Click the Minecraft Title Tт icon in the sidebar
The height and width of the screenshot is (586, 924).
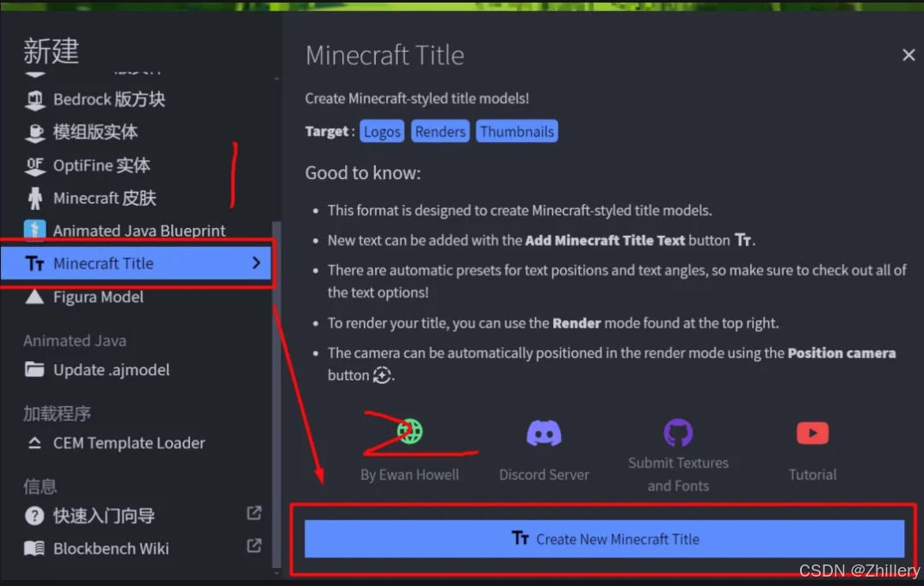(34, 263)
